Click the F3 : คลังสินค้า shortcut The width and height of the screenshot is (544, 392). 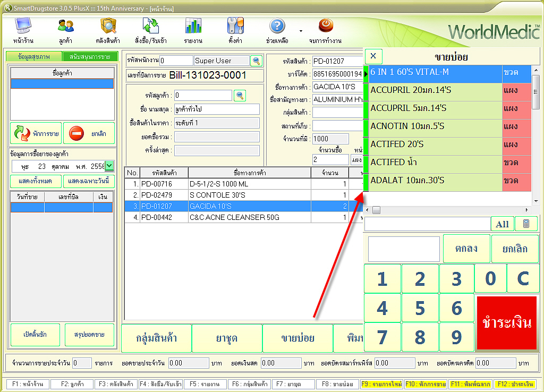(x=116, y=384)
